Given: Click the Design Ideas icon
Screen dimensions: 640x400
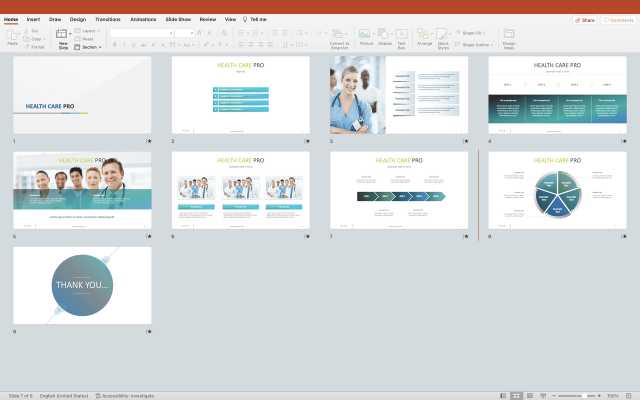Looking at the screenshot, I should click(509, 35).
